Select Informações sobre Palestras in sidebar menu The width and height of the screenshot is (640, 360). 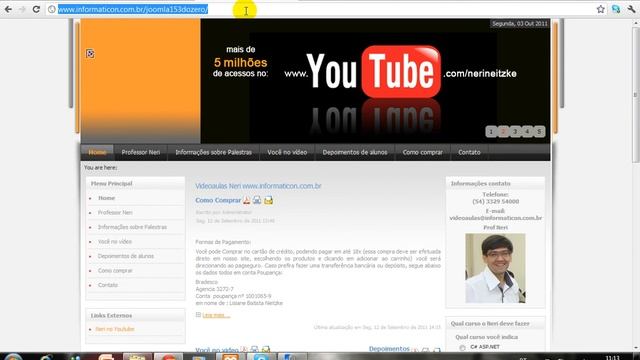(132, 227)
